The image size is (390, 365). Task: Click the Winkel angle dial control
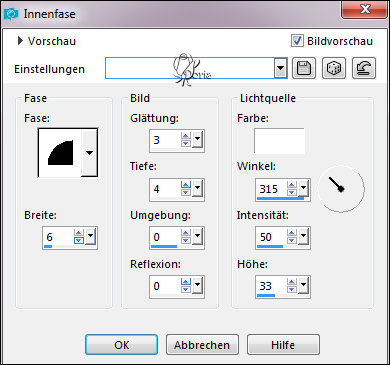pyautogui.click(x=341, y=189)
